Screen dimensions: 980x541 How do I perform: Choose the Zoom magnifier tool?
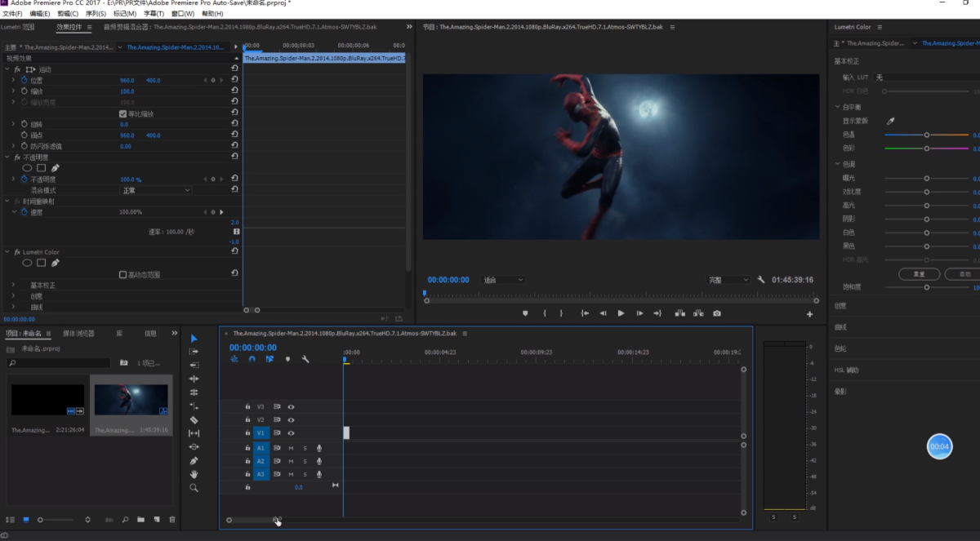coord(194,488)
